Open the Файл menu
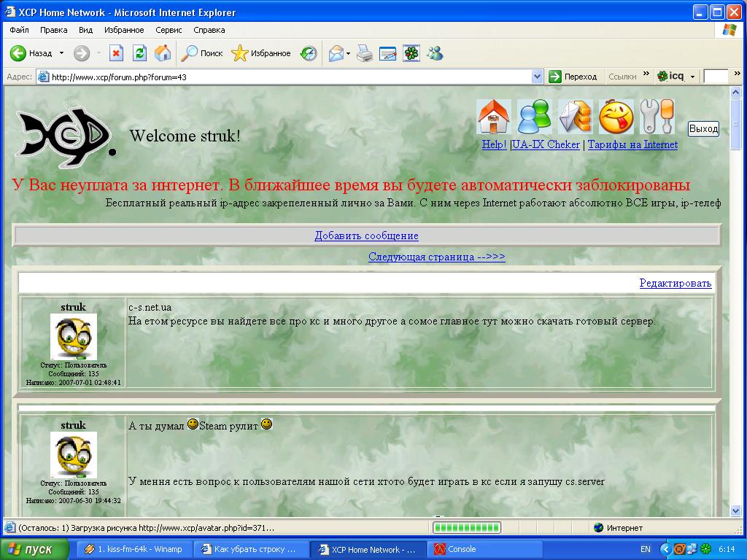 coord(19,30)
